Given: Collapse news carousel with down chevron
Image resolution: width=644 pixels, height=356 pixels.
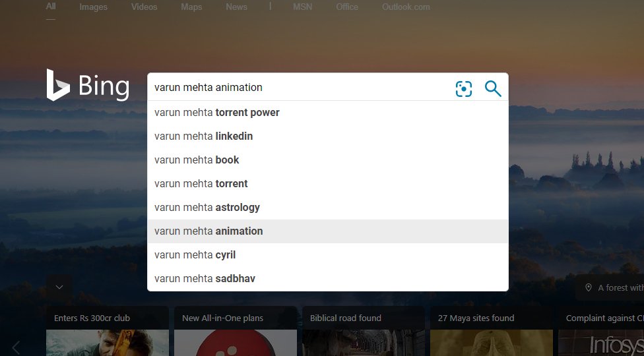Looking at the screenshot, I should pos(59,287).
